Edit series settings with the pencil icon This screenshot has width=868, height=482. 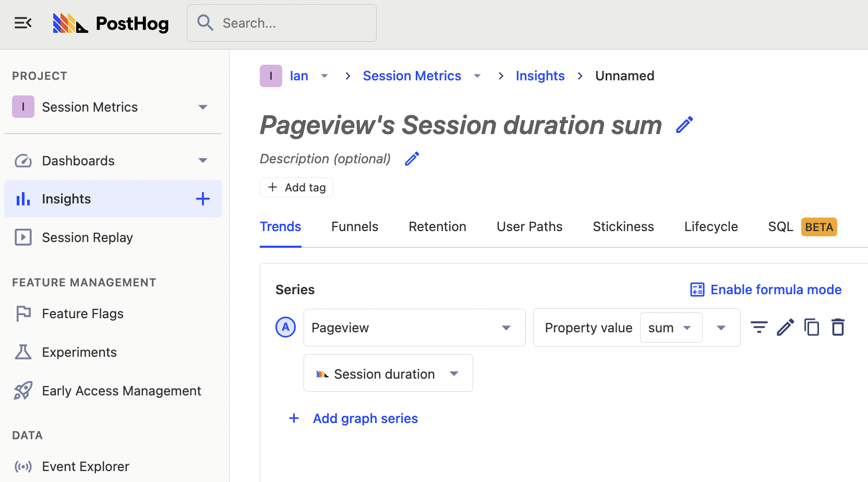(786, 327)
